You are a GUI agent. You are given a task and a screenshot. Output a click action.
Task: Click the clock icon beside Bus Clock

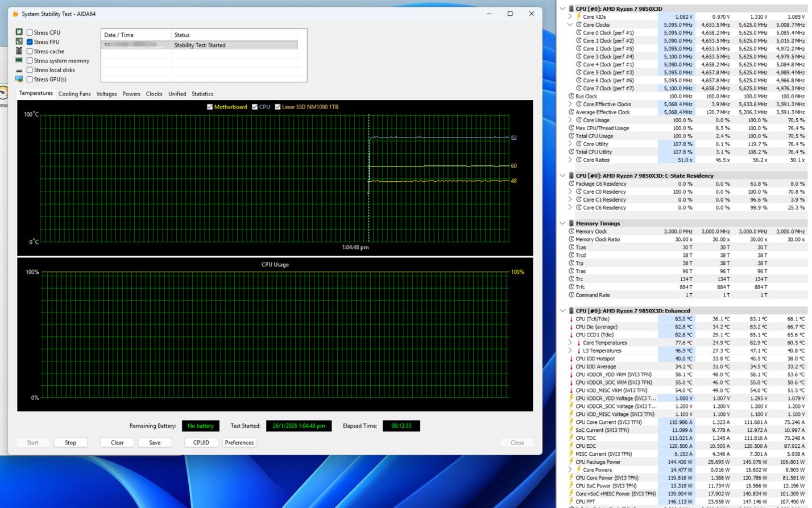coord(571,96)
